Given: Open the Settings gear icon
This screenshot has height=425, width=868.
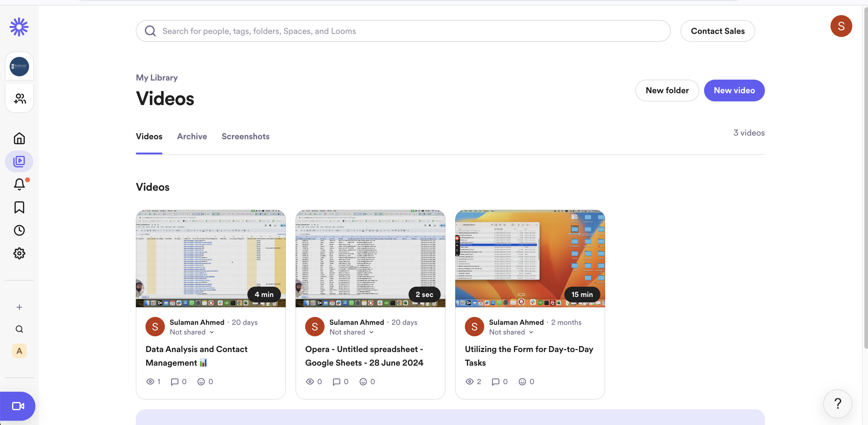Looking at the screenshot, I should point(19,253).
